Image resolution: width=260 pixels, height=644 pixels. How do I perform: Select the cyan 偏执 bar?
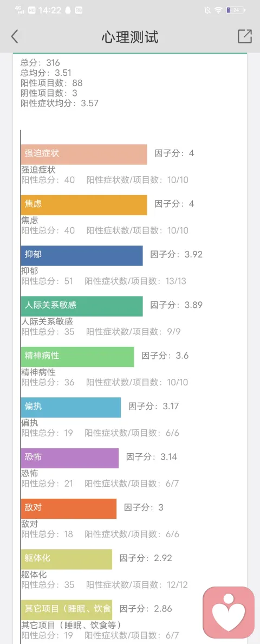[x=70, y=408]
